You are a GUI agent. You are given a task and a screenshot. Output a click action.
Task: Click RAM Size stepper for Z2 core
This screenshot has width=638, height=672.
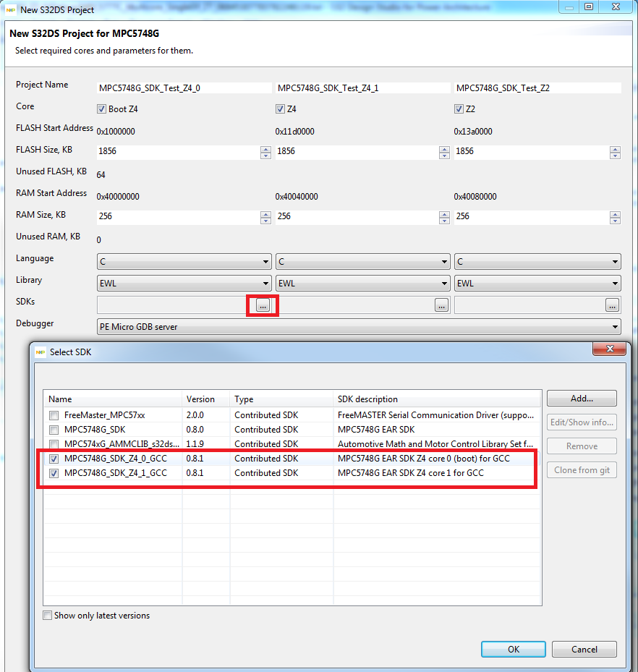(x=616, y=217)
